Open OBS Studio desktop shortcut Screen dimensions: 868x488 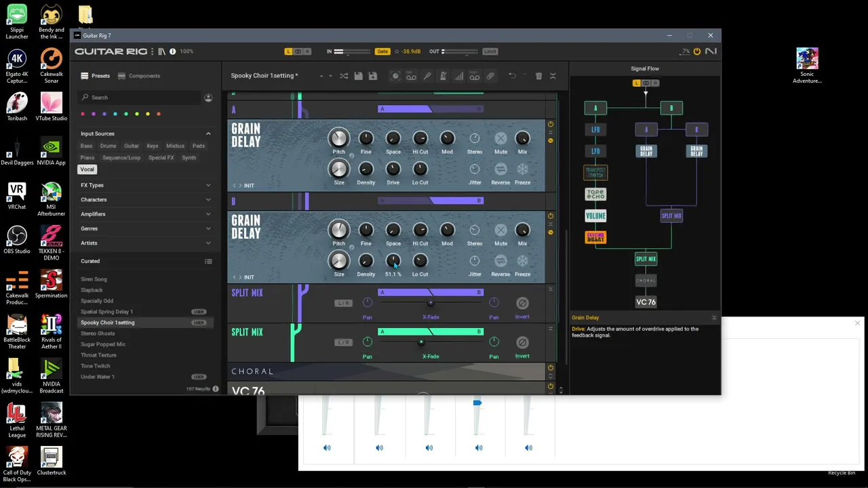point(17,241)
